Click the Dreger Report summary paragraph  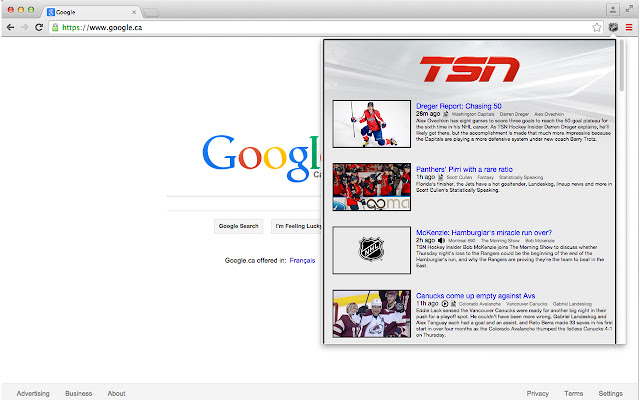click(513, 130)
